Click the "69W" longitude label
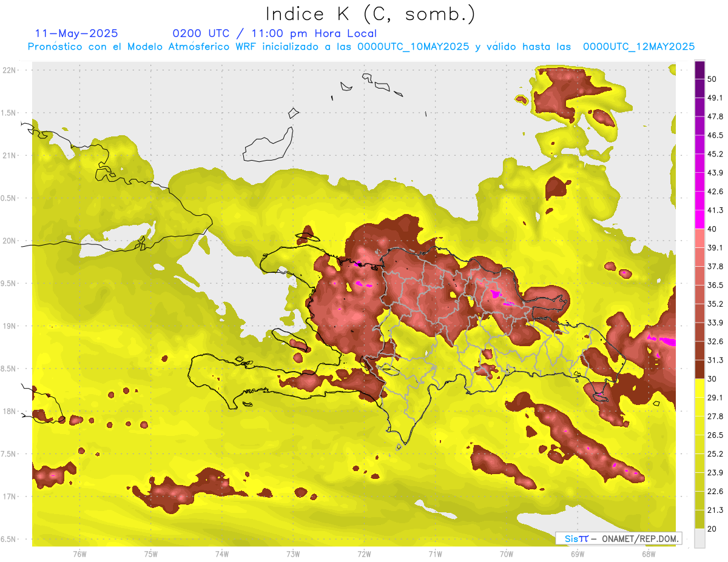728x562 pixels. [578, 554]
